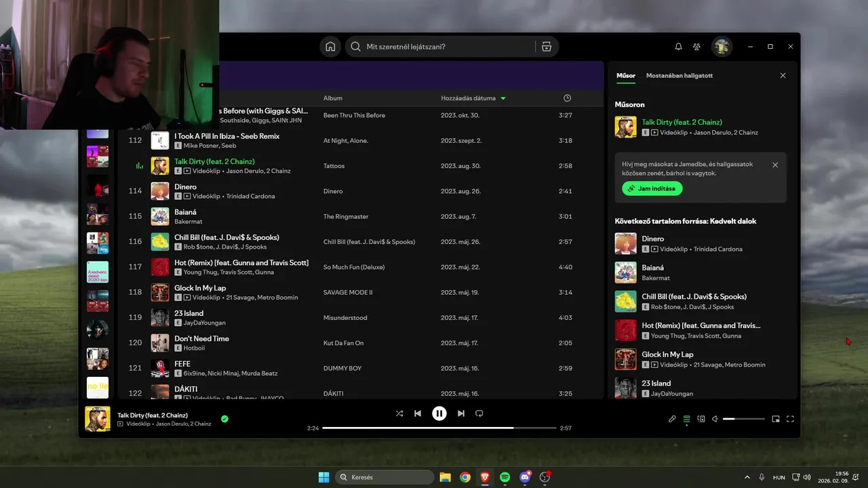Click artist JayDaYoungan under 23 Island in list
The image size is (868, 488).
(x=205, y=323)
